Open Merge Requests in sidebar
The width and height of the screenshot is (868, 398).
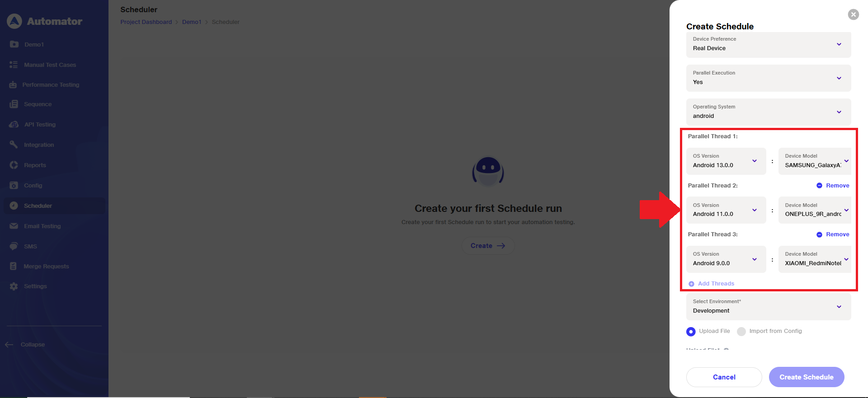[46, 267]
